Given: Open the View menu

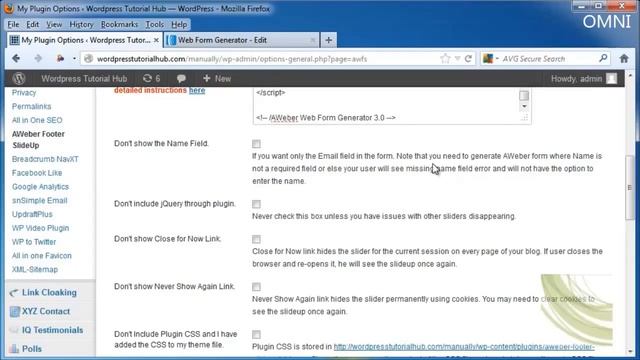Looking at the screenshot, I should [53, 24].
